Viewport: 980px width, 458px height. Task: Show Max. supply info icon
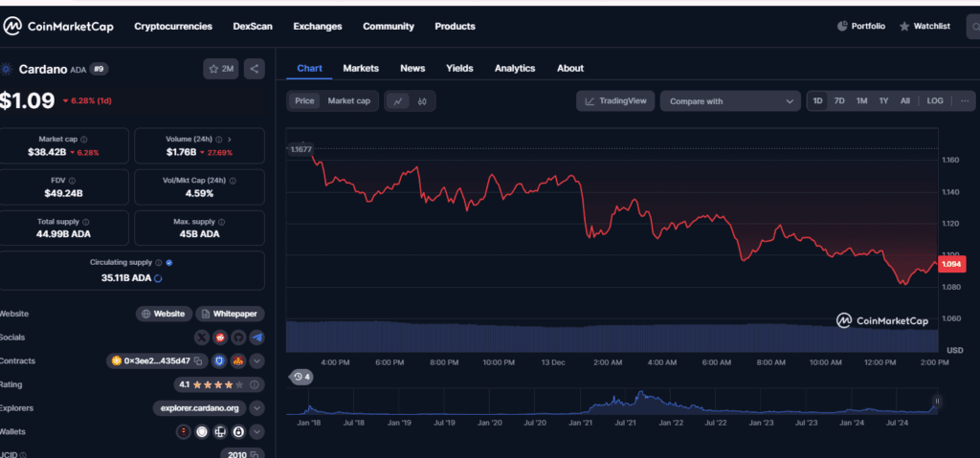pos(222,222)
